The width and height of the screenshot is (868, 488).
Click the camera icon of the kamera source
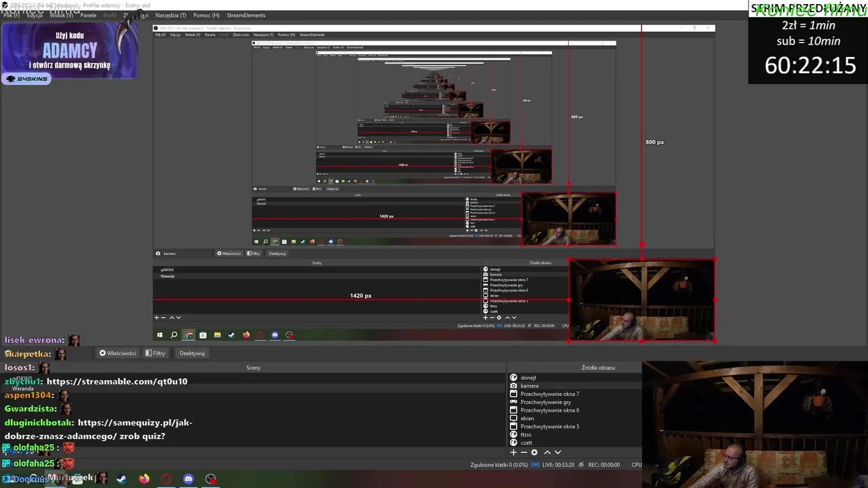point(513,386)
